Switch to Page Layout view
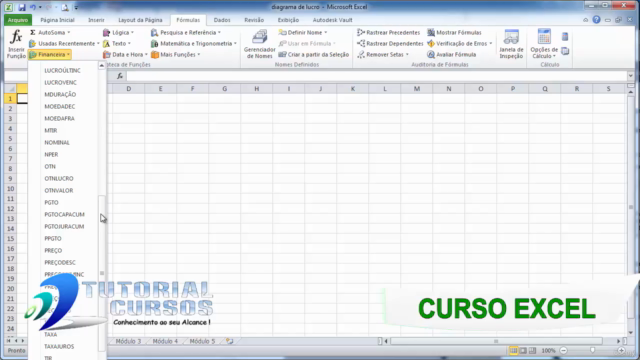The height and width of the screenshot is (360, 640). (523, 351)
